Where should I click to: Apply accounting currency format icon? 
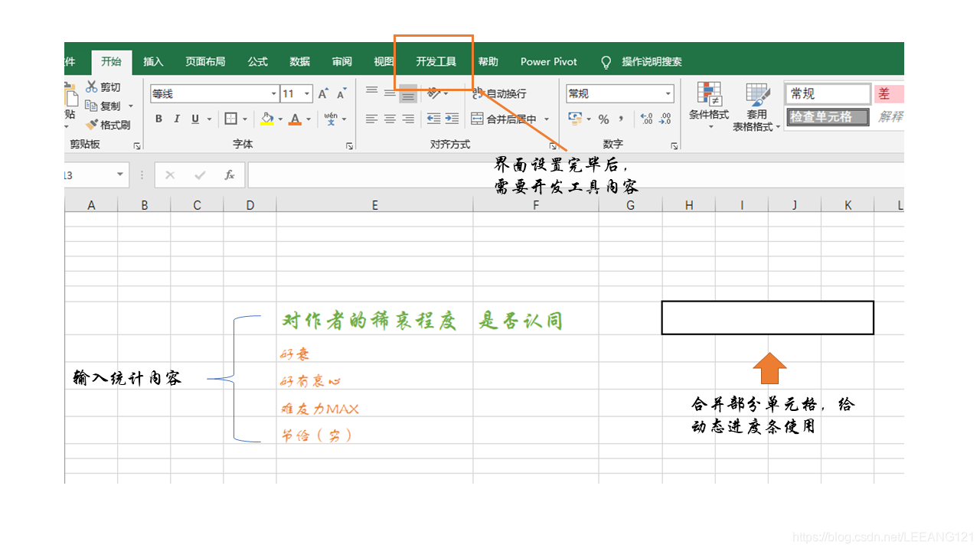575,119
